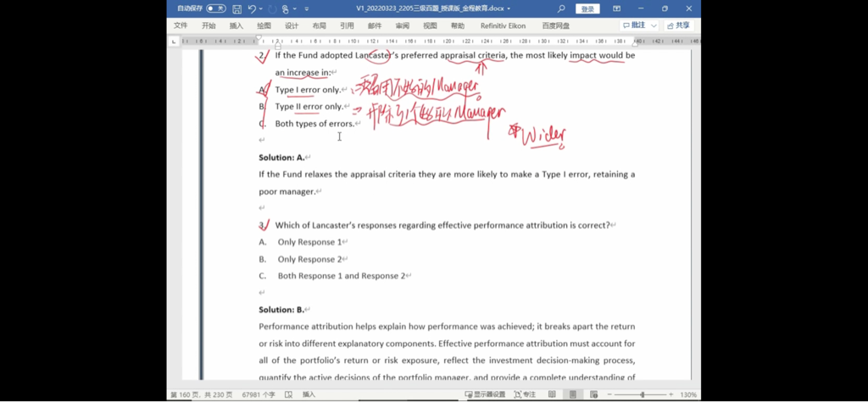Click option 'Only Response 1'
This screenshot has width=868, height=402.
(309, 242)
